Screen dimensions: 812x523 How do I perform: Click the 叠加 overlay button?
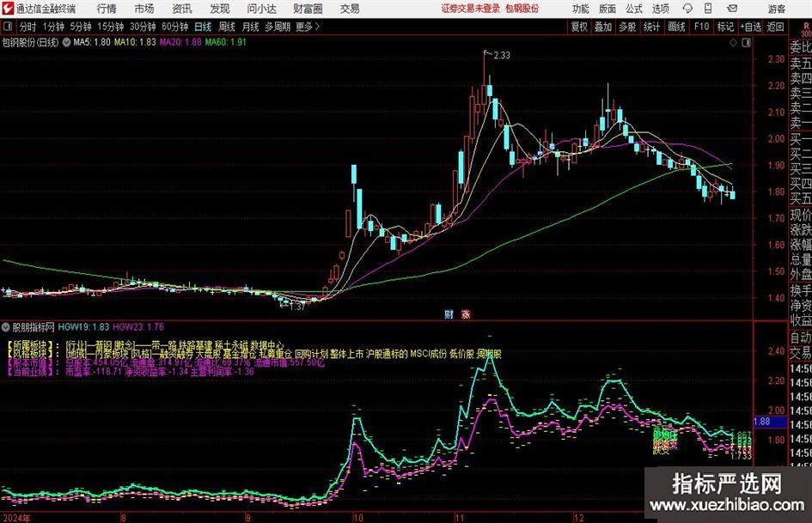(x=603, y=27)
